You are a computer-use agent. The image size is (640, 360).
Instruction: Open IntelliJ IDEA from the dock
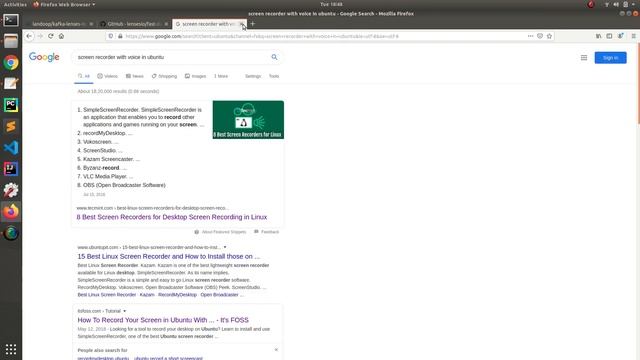11,169
